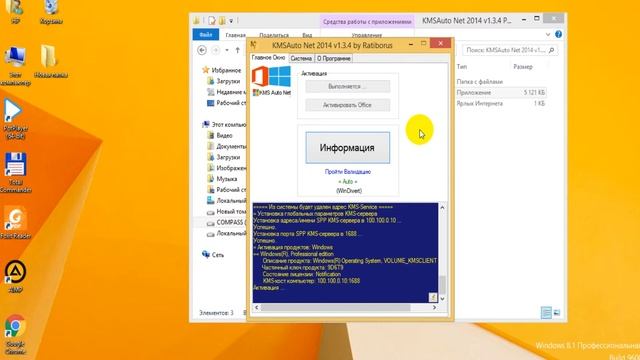Viewport: 640px width, 360px height.
Task: Switch to Система tab in KMSAuto
Action: [301, 58]
